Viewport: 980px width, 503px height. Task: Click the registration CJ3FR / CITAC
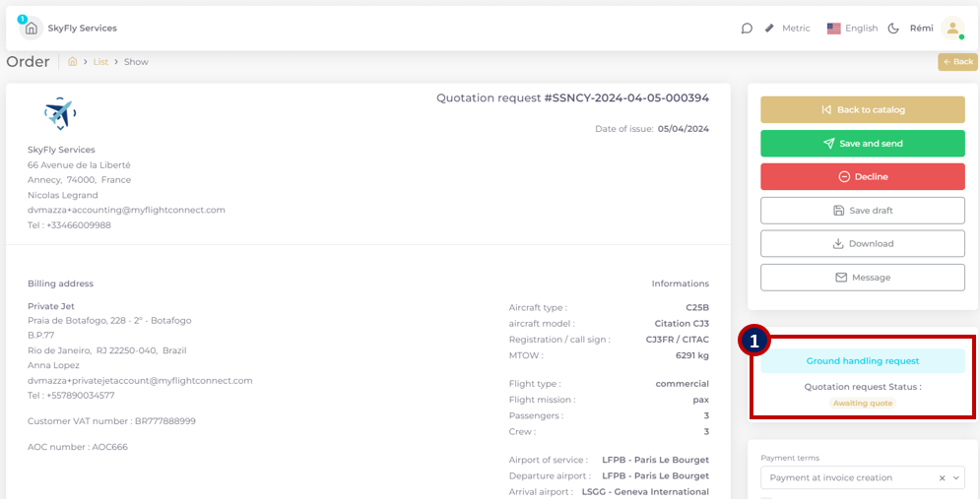pos(678,340)
